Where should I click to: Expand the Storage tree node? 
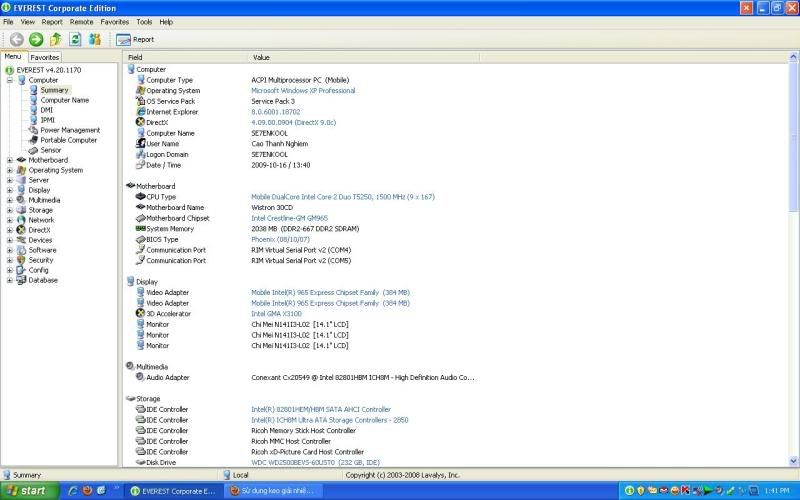10,210
